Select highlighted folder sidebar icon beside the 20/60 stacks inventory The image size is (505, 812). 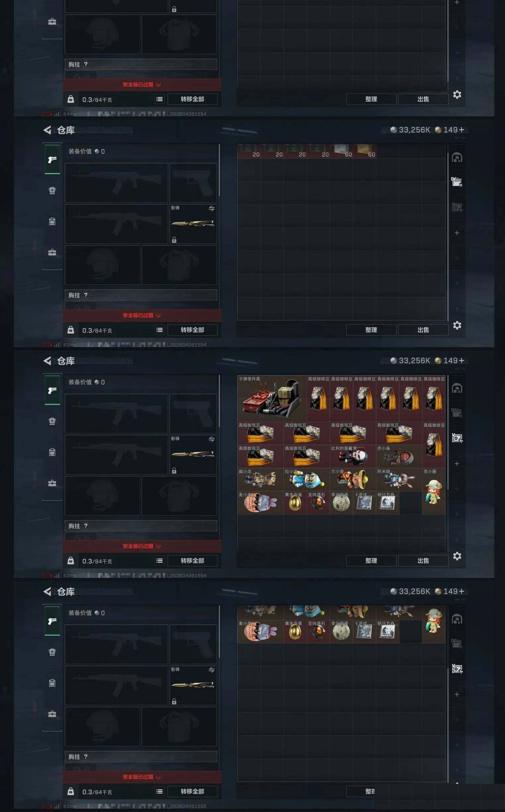click(x=457, y=182)
